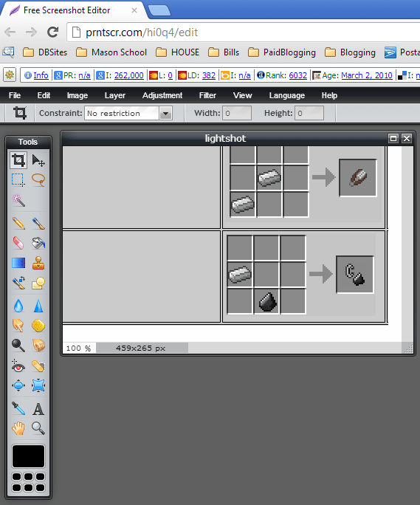Select the Gradient tool
This screenshot has height=505, width=420.
(18, 263)
